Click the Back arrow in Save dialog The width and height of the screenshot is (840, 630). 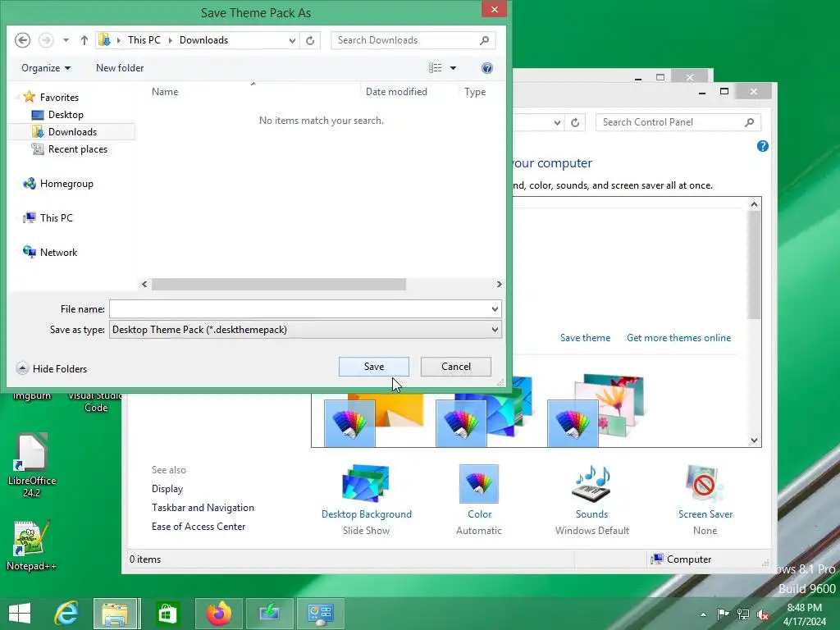(22, 40)
